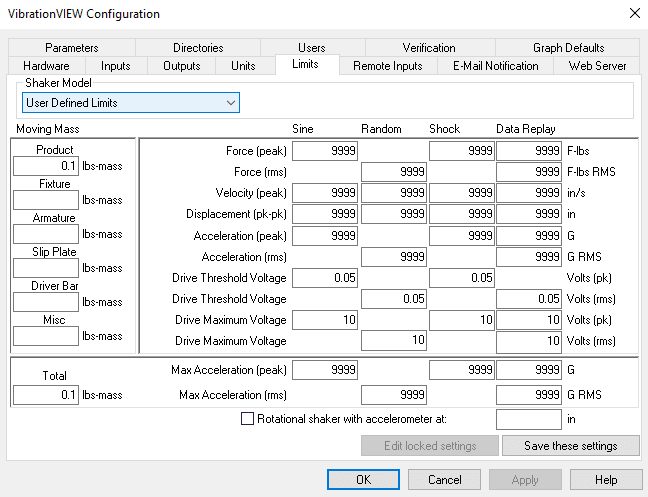The width and height of the screenshot is (648, 497).
Task: Edit Data Replay Max Acceleration (peak) field
Action: (x=529, y=370)
